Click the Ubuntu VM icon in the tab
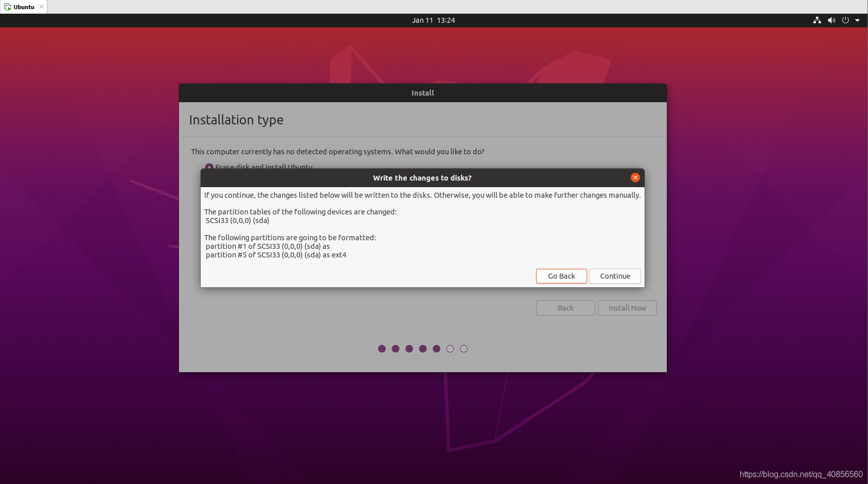Image resolution: width=868 pixels, height=484 pixels. pos(8,7)
